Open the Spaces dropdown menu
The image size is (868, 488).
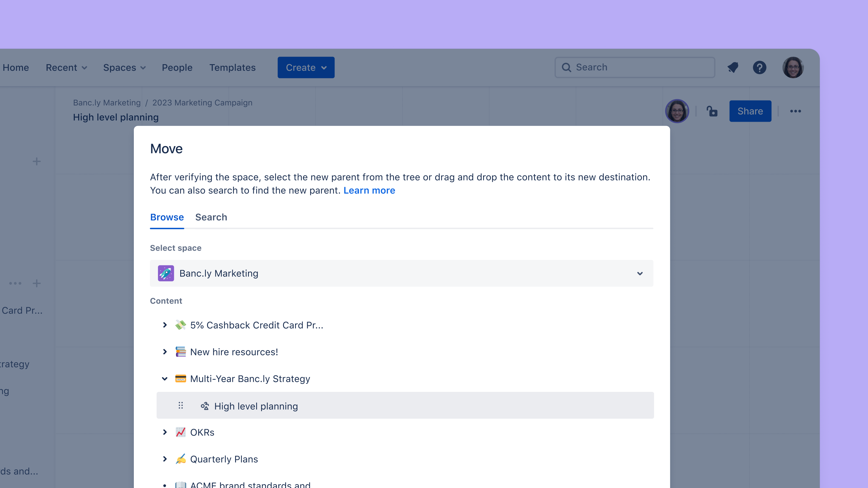coord(124,67)
